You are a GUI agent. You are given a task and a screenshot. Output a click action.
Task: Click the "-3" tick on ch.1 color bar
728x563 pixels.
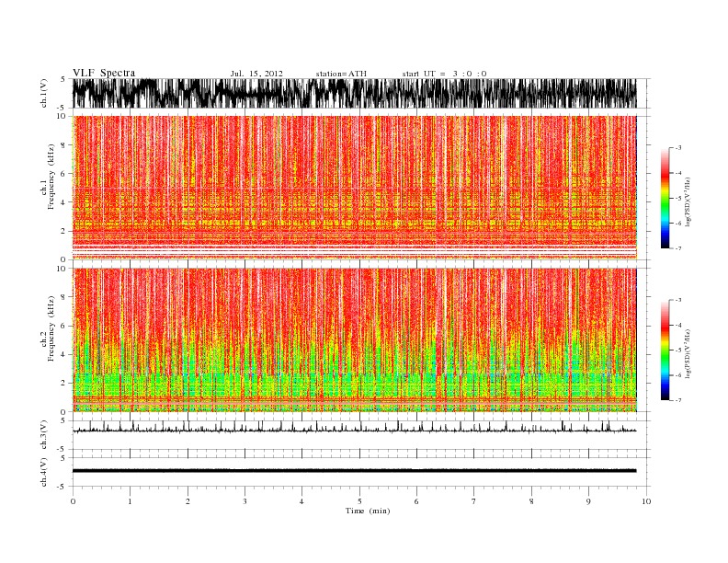[x=678, y=148]
